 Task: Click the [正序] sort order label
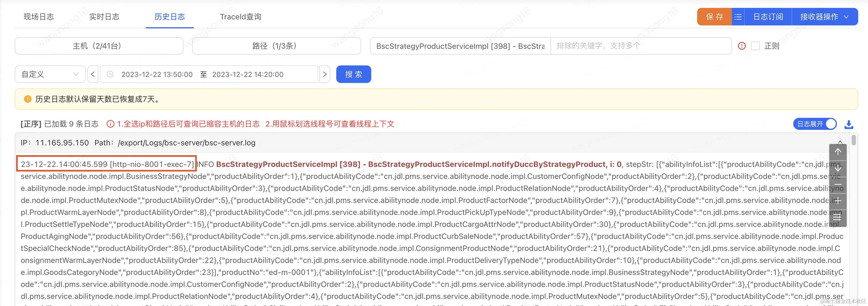pos(31,124)
